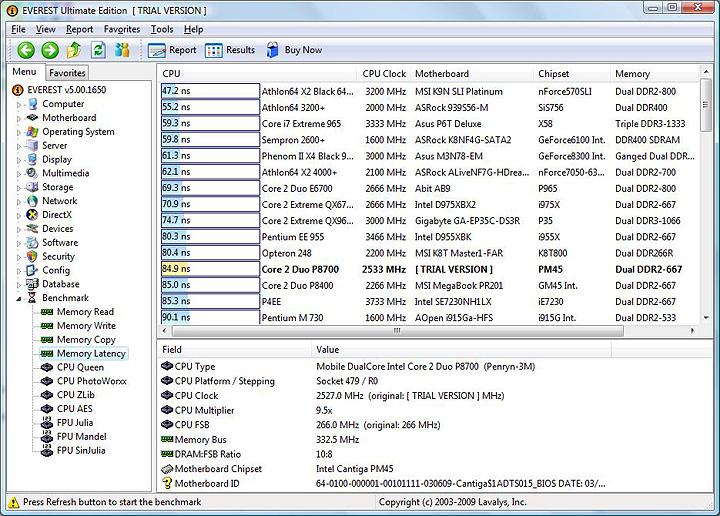720x516 pixels.
Task: Expand the Motherboard tree node
Action: (x=19, y=118)
